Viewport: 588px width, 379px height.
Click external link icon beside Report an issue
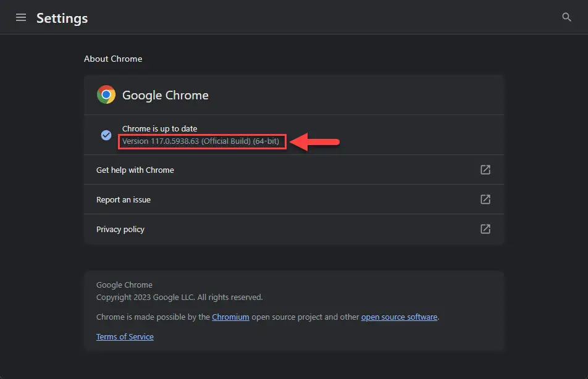(485, 199)
